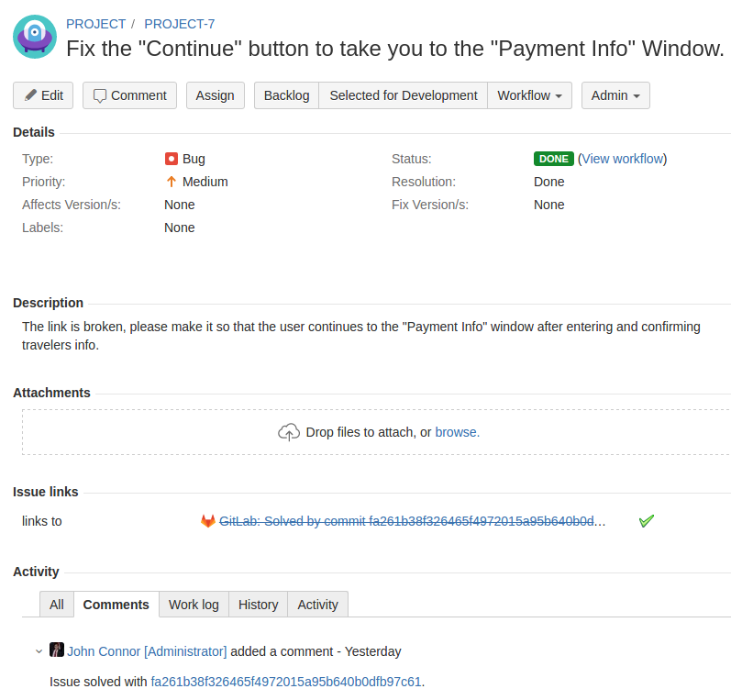Image resolution: width=731 pixels, height=700 pixels.
Task: Click the GitLab fox icon
Action: click(208, 521)
